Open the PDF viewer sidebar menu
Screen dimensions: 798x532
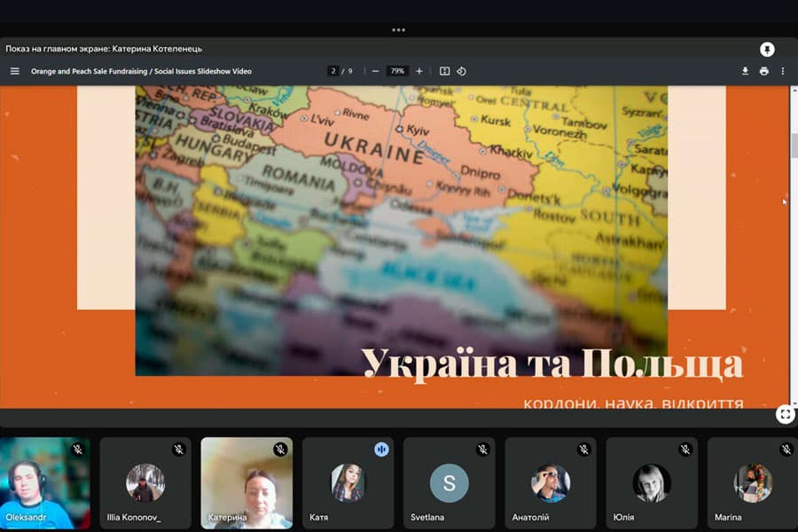[15, 71]
